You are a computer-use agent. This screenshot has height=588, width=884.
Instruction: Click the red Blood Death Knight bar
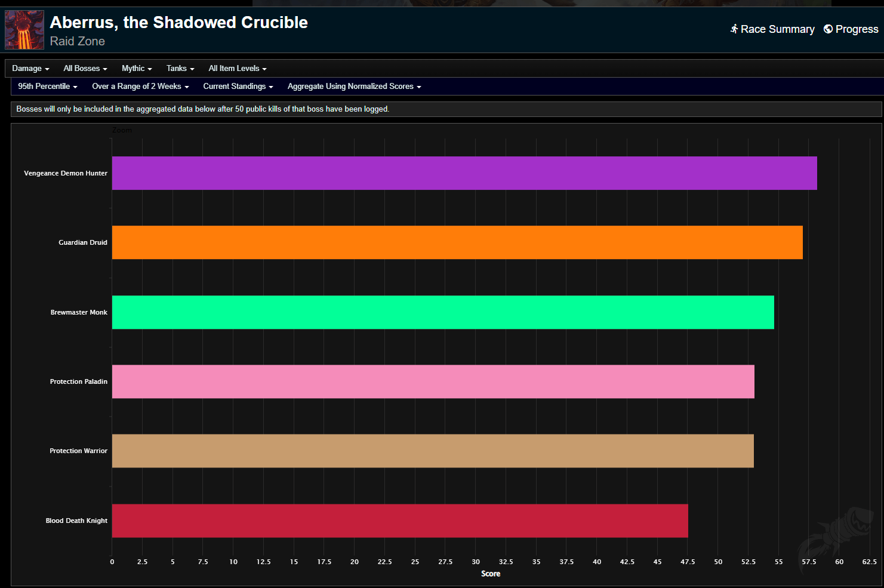tap(400, 521)
